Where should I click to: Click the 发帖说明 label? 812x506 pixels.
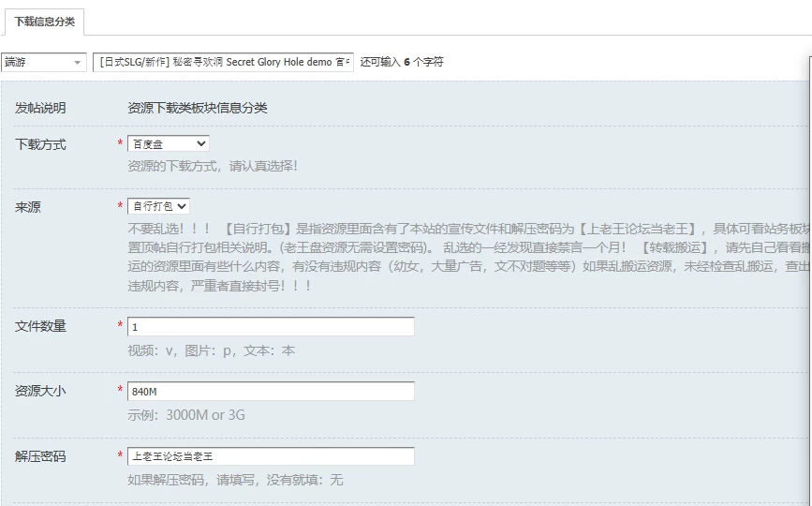pos(40,108)
